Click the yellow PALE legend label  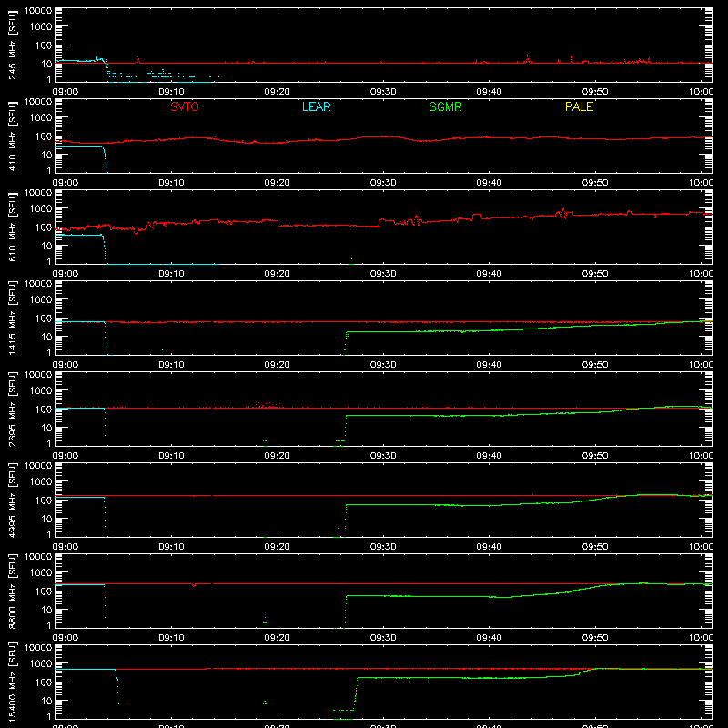click(x=579, y=106)
